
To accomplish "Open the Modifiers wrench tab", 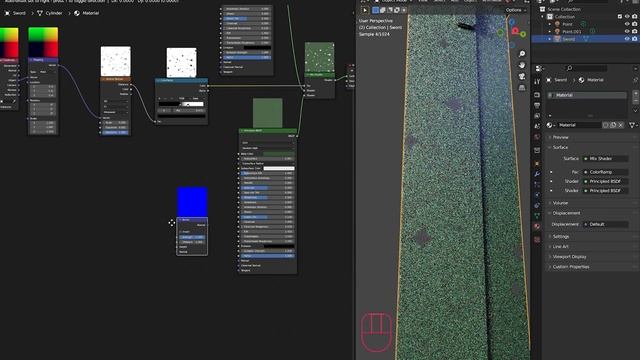I will pyautogui.click(x=537, y=174).
